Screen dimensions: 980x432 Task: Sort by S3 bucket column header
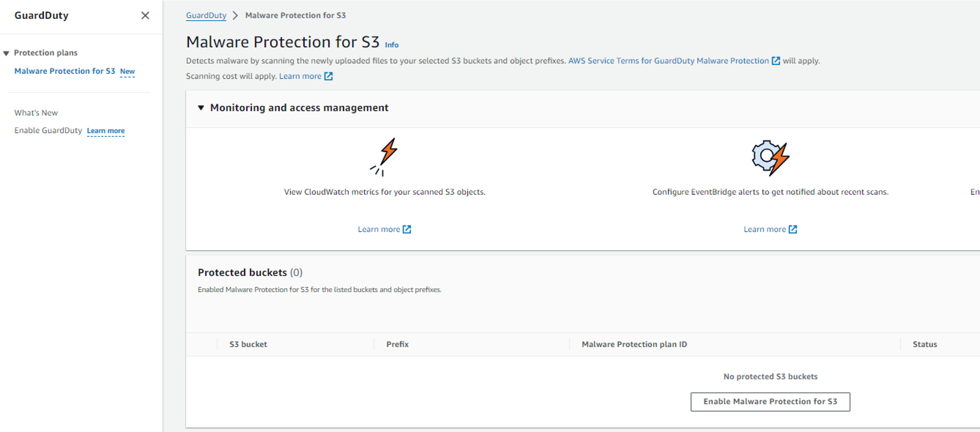(248, 345)
